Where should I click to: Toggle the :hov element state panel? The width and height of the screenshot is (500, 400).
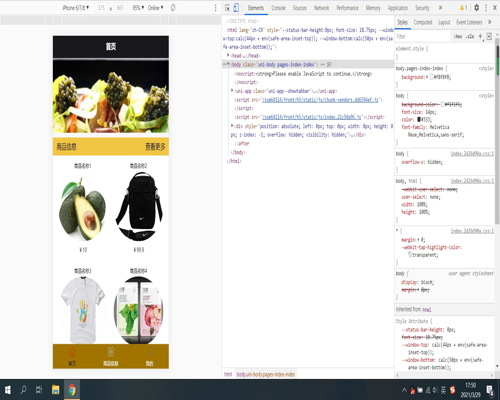pos(458,36)
